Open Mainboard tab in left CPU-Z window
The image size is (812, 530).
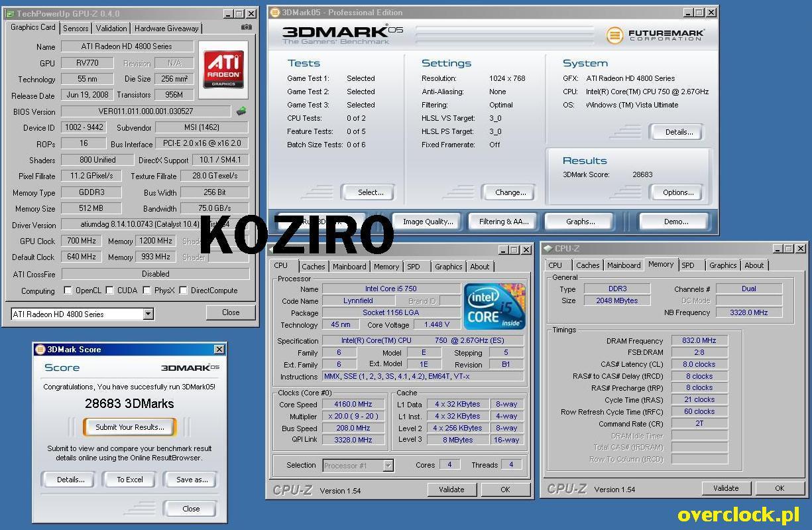pos(349,266)
